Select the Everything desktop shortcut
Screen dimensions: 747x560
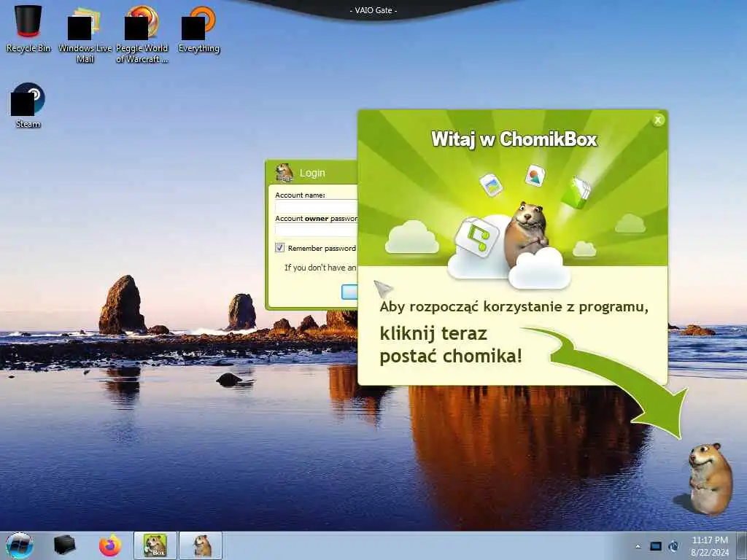(198, 28)
